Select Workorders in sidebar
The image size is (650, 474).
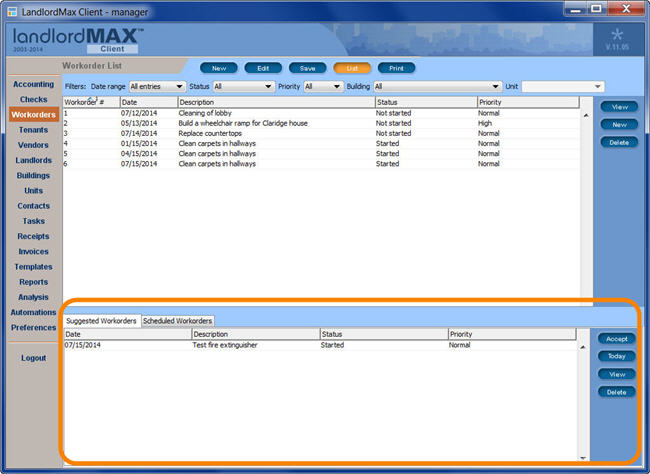(34, 114)
